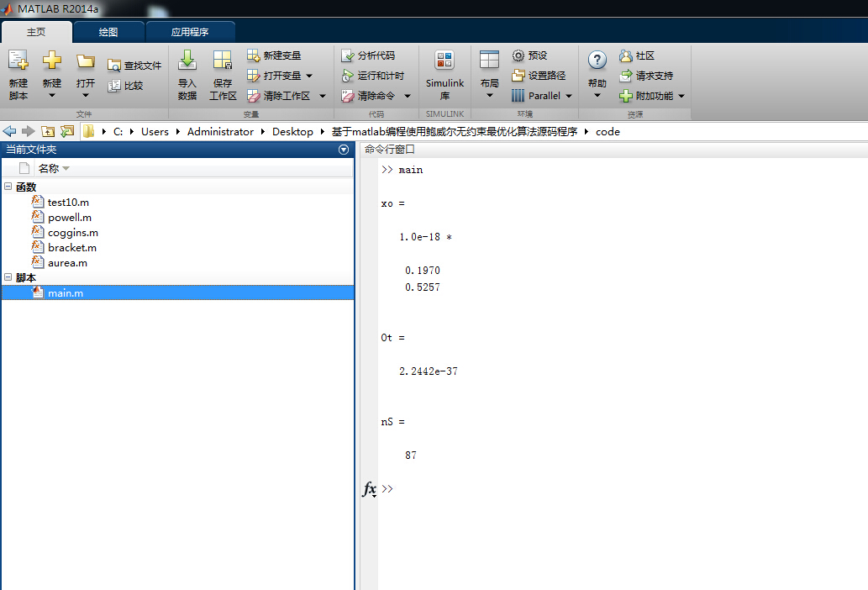Click the Desktop segment in the path

coord(292,132)
